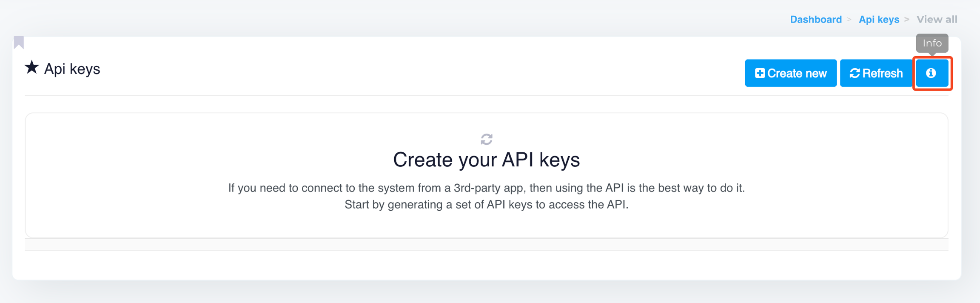980x303 pixels.
Task: Click the star icon beside the Api keys title
Action: 31,68
